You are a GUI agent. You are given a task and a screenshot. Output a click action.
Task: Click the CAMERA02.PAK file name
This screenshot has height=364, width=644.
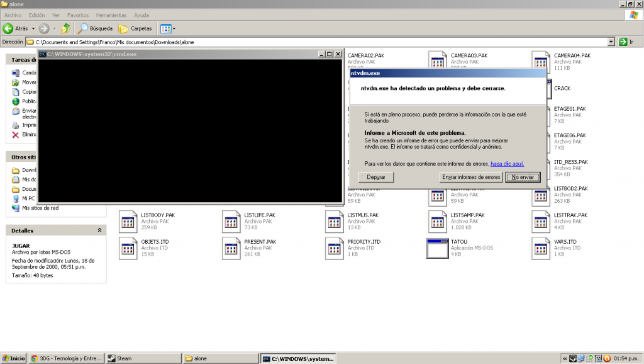coord(366,55)
